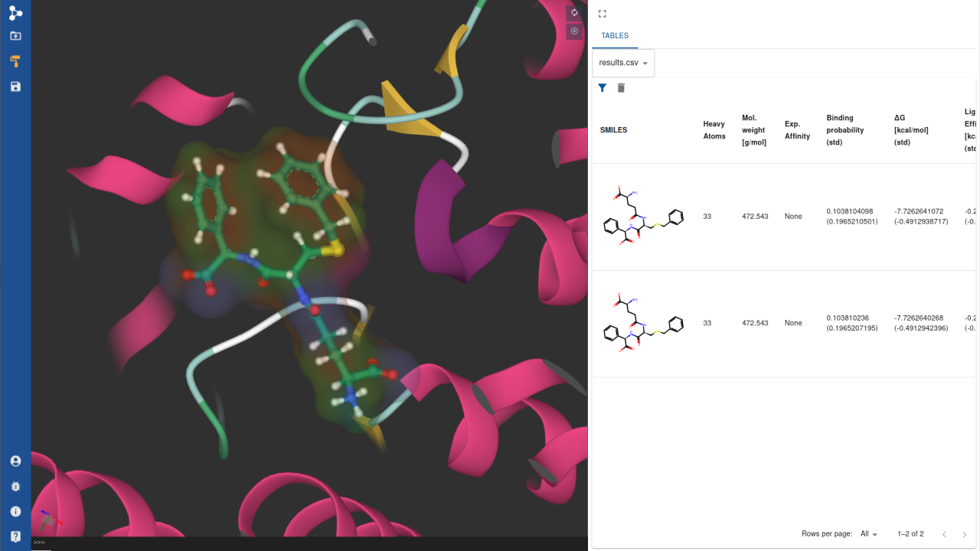This screenshot has height=551, width=980.
Task: Switch to the TABLES tab
Action: (615, 36)
